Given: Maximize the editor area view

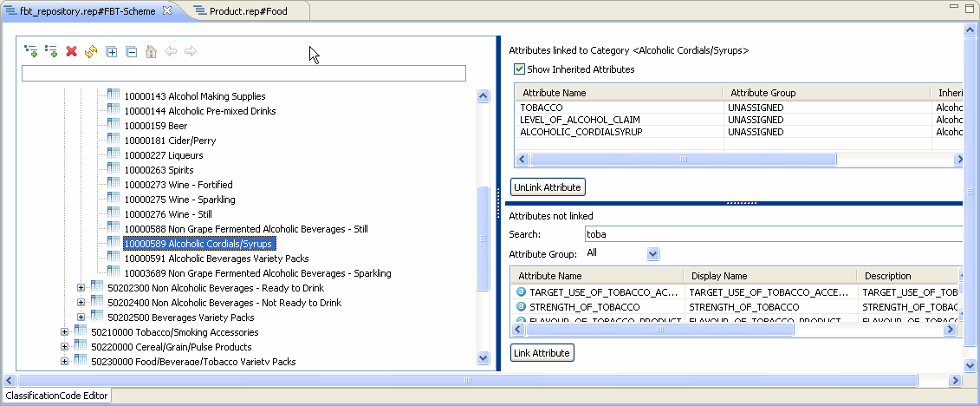Looking at the screenshot, I should (969, 8).
